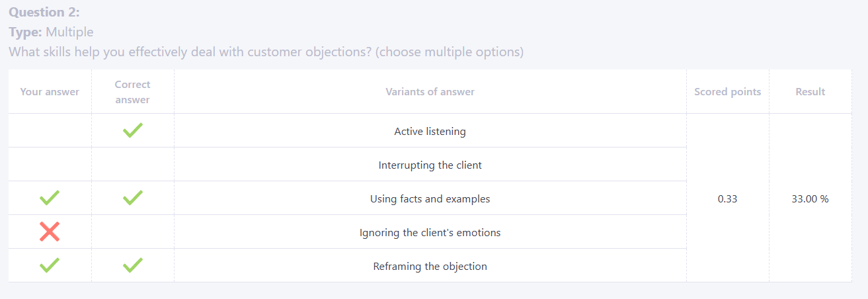
Task: Select 'Using facts and examples' answer text
Action: point(430,199)
